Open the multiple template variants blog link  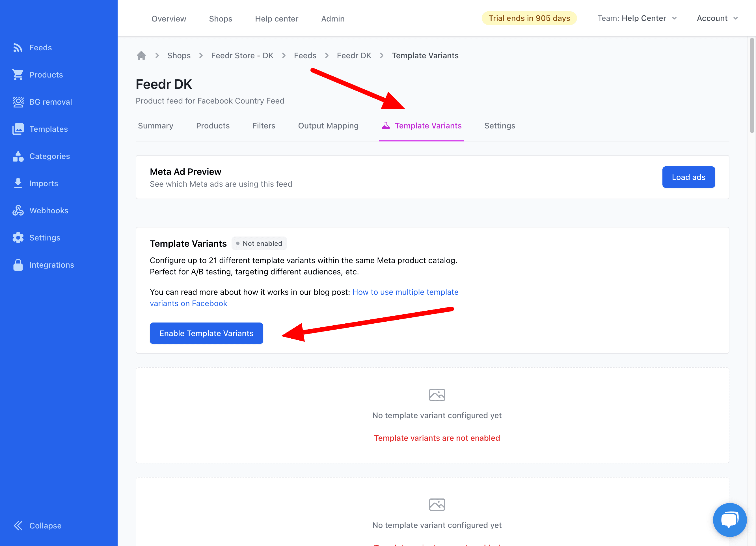pyautogui.click(x=405, y=292)
